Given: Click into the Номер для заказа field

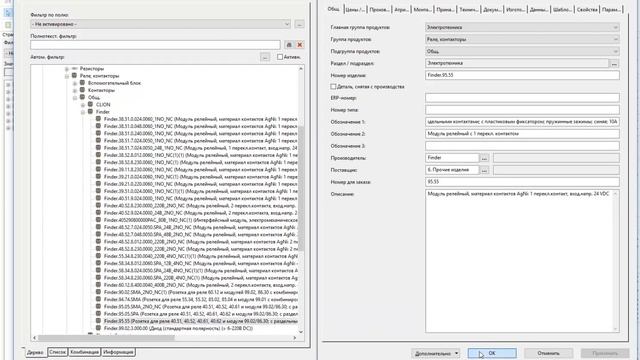Looking at the screenshot, I should [x=522, y=182].
